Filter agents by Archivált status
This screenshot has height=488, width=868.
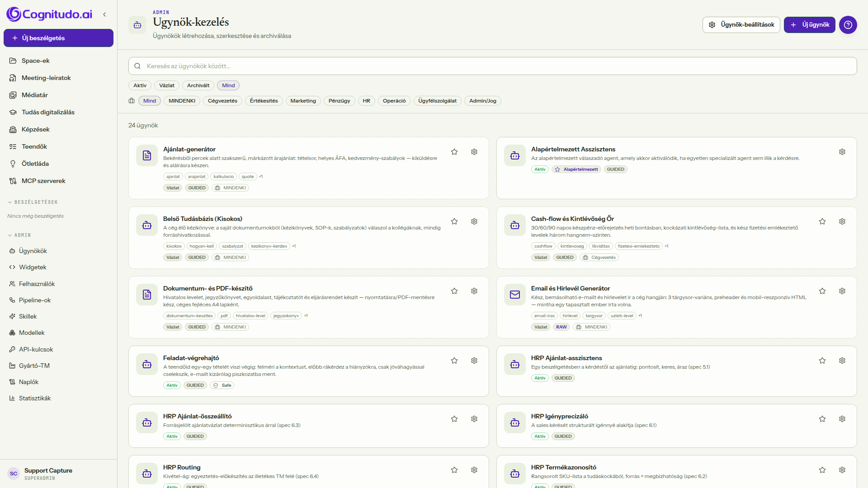click(x=198, y=85)
